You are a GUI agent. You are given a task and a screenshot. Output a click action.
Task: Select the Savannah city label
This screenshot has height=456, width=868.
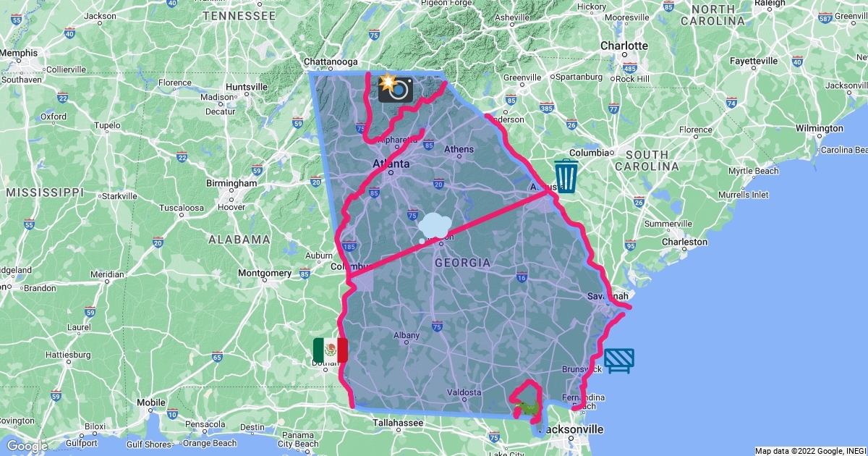(608, 296)
